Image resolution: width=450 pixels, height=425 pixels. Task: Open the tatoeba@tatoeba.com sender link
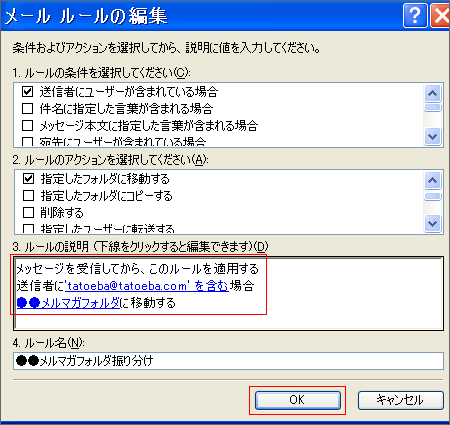tap(147, 286)
